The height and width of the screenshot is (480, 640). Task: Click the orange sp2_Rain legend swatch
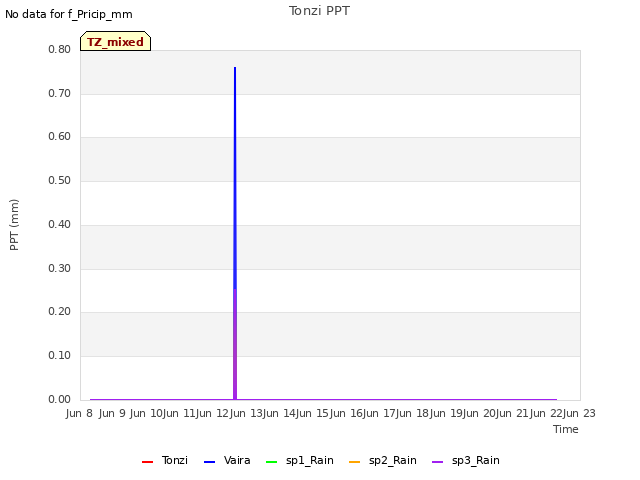coord(355,462)
